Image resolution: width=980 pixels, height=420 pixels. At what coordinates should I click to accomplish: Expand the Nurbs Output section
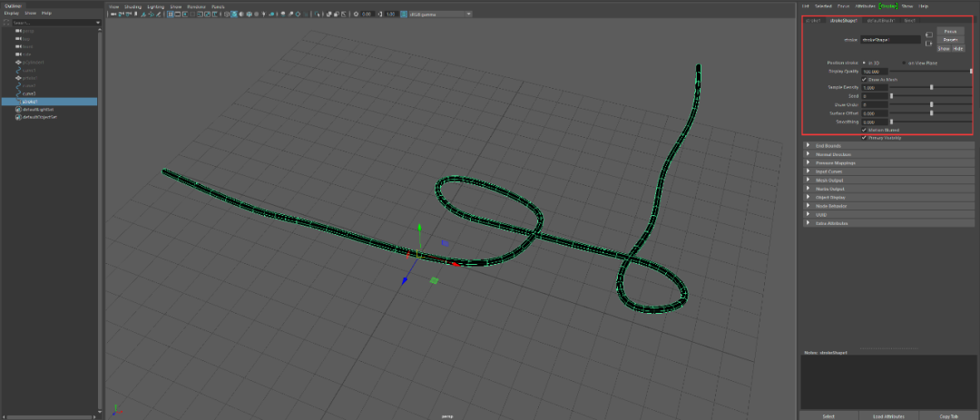pos(887,189)
